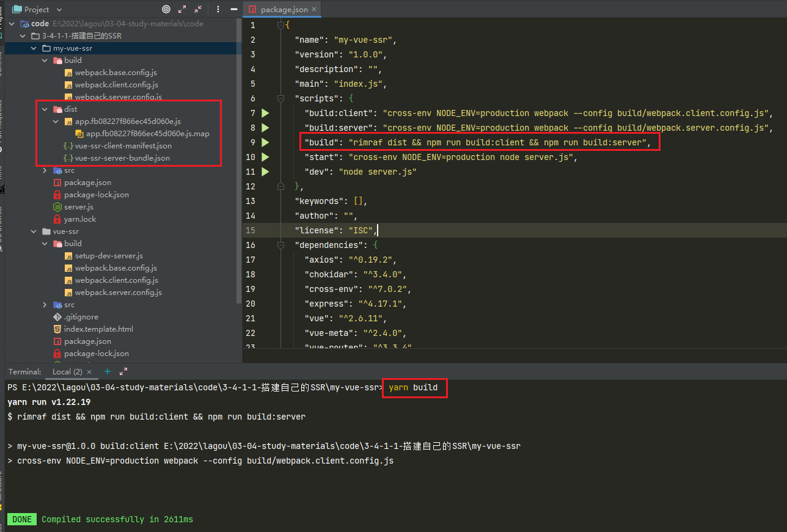Switch to the package.json editor tab
787x532 pixels.
pos(282,9)
